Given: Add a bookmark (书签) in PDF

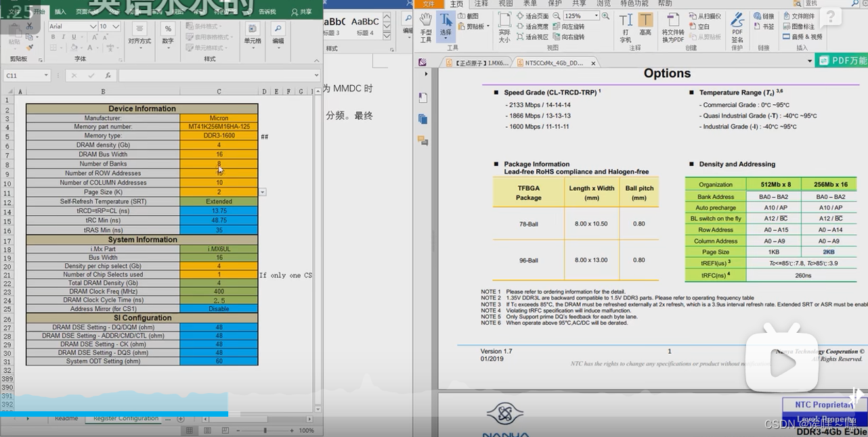Looking at the screenshot, I should coord(763,26).
